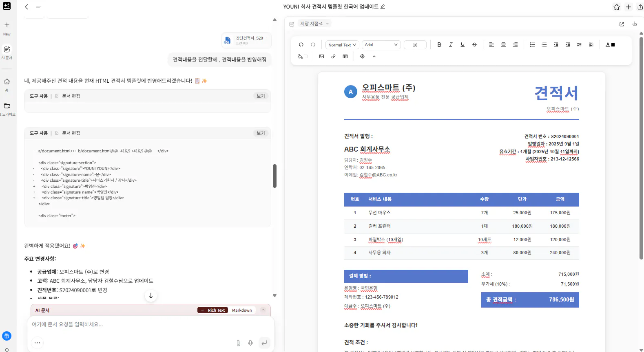Click the chat panel scrollbar thumb
The height and width of the screenshot is (352, 644).
(x=274, y=176)
